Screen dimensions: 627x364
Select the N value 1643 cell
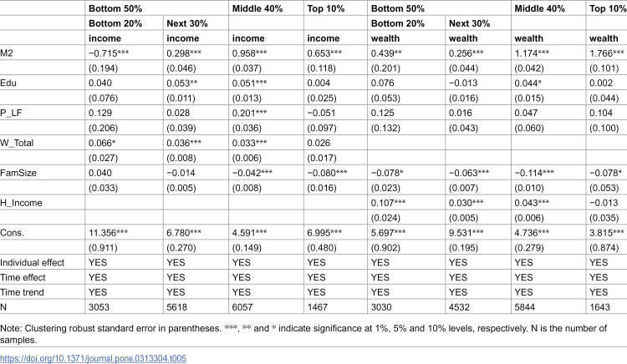coord(599,307)
